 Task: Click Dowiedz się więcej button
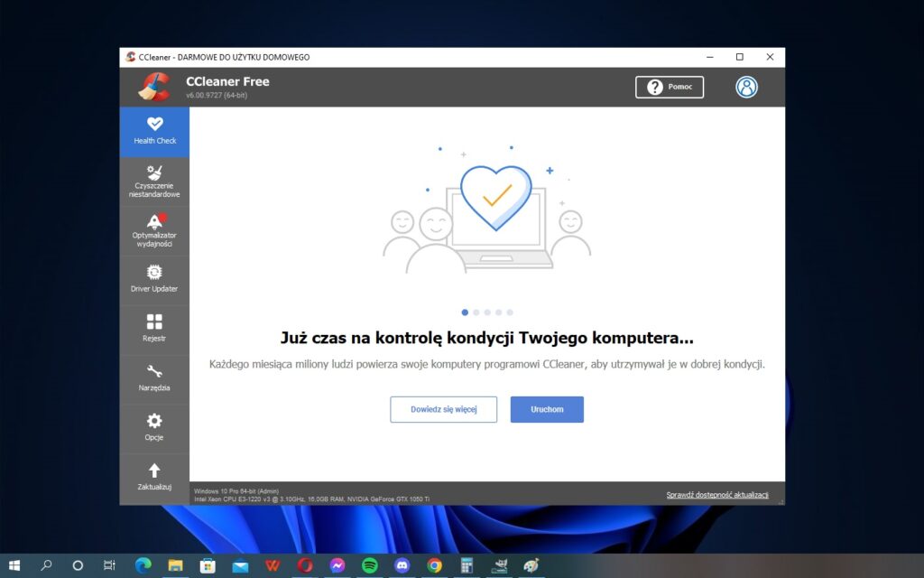(443, 409)
